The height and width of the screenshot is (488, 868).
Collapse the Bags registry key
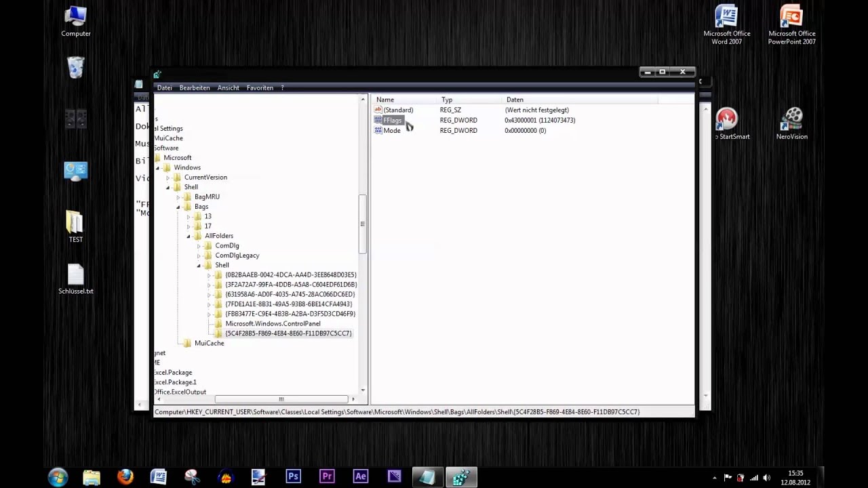click(x=179, y=207)
